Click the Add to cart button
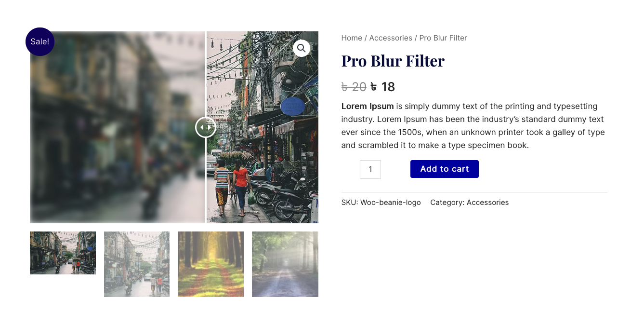Screen dimensions: 644x326 coord(445,169)
